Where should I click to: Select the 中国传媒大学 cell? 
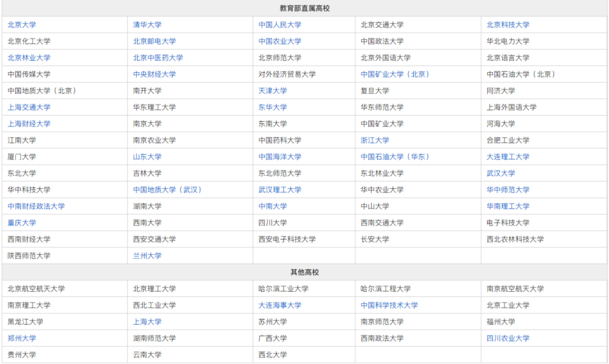[x=64, y=74]
